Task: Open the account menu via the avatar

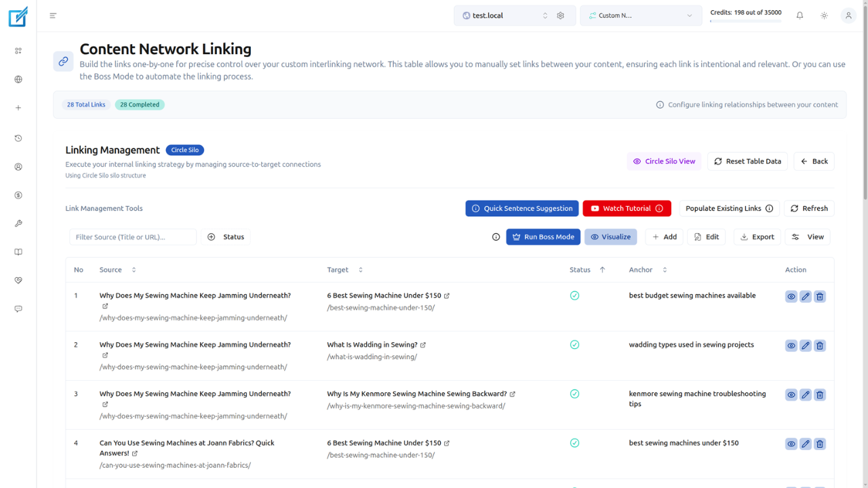Action: (848, 14)
